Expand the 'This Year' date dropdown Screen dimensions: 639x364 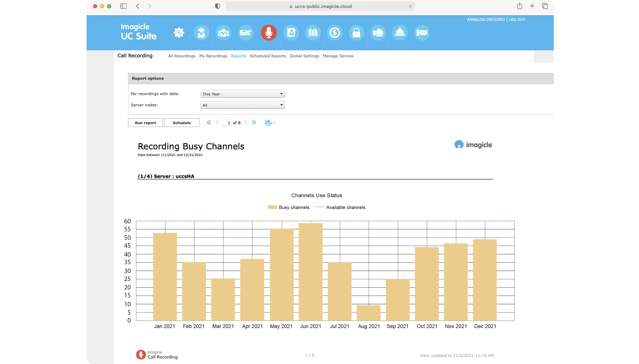(x=243, y=94)
